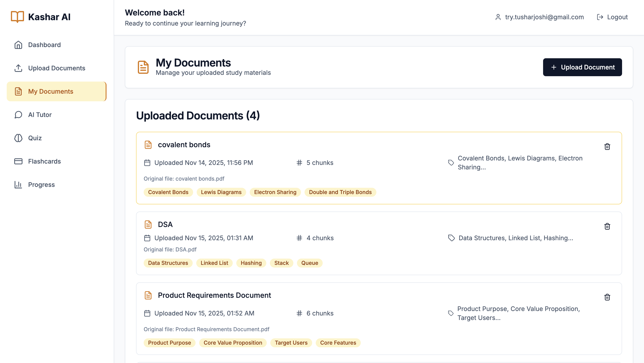Navigate to the Quiz page

pos(57,138)
